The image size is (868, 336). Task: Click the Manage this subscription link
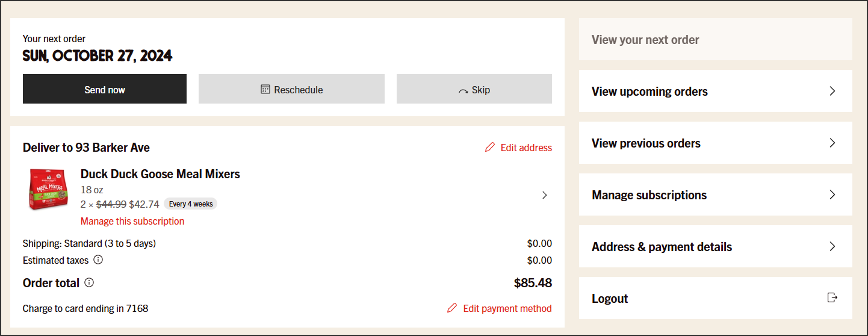(x=132, y=221)
